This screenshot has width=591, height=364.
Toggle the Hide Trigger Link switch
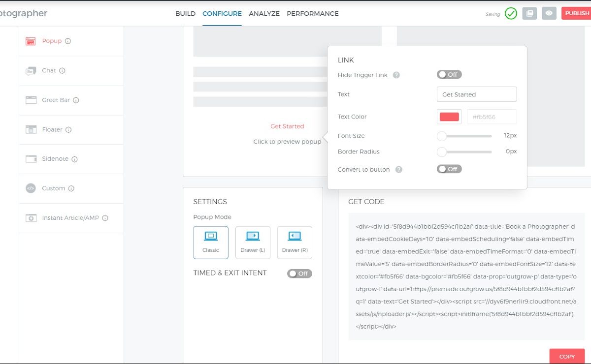[x=449, y=75]
